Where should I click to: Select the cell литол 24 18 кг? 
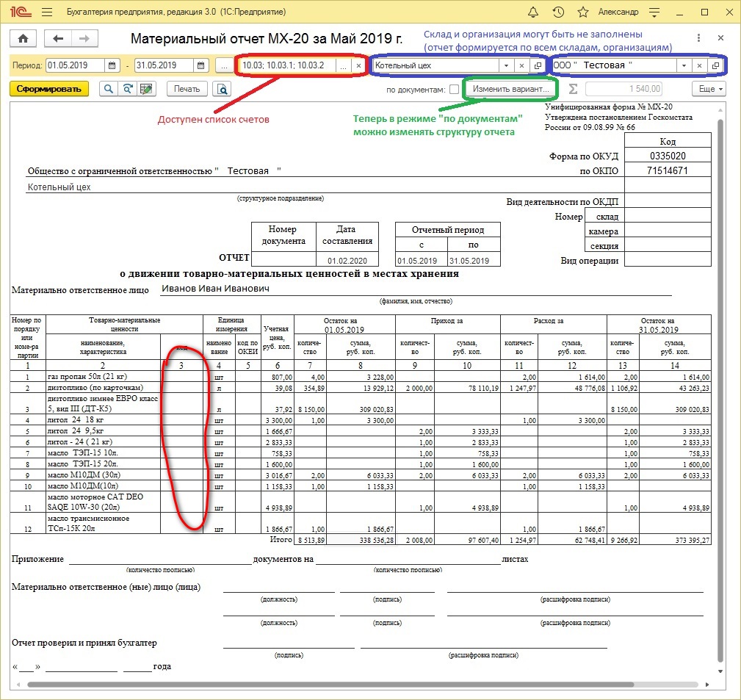[x=103, y=419]
